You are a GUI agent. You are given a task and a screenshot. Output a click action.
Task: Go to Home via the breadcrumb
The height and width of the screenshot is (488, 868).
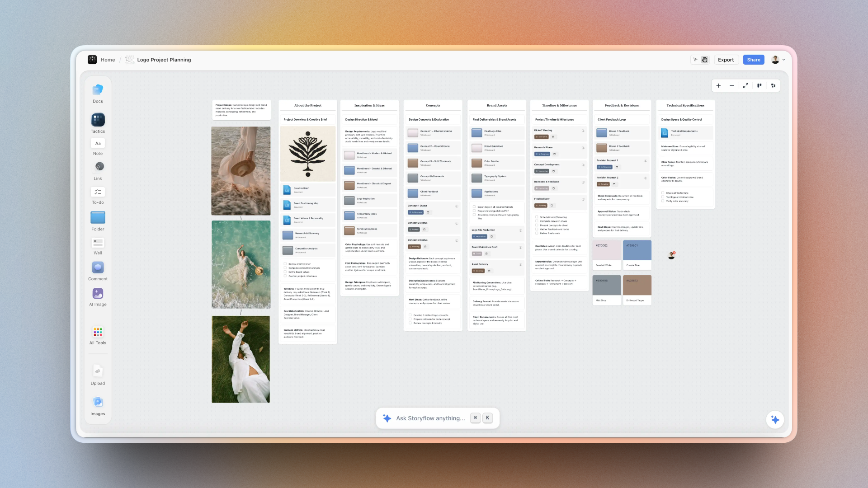108,59
